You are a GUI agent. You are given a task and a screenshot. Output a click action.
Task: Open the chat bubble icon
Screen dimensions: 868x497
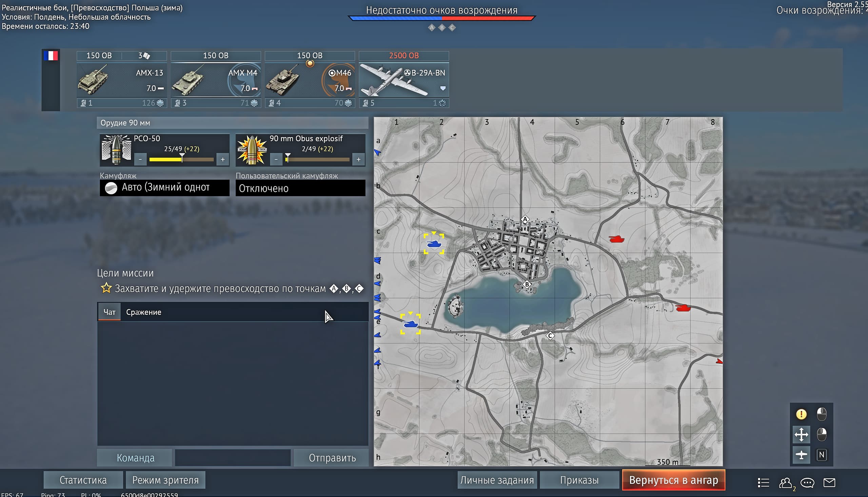[x=807, y=482]
